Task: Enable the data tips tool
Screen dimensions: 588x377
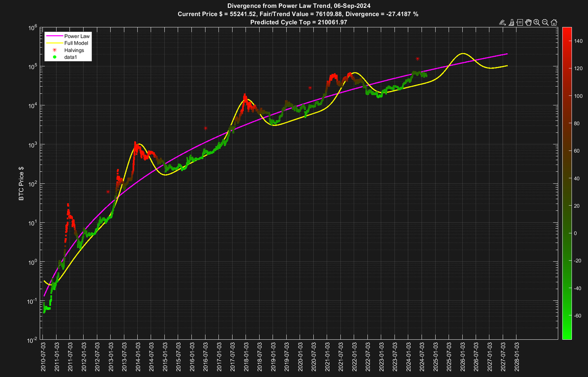Action: (x=520, y=23)
